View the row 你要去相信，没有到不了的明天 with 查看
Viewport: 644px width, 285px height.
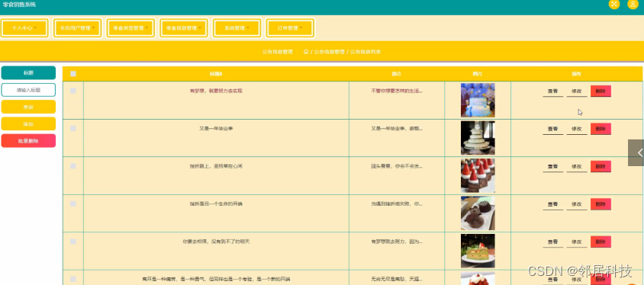tap(553, 242)
